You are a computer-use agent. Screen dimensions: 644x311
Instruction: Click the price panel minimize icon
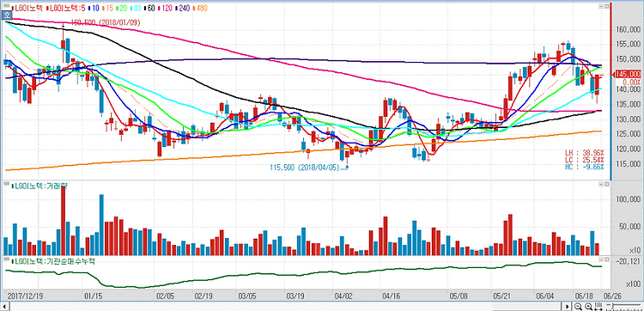(600, 6)
